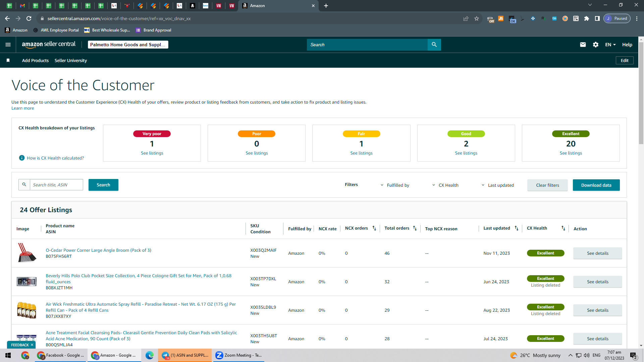The height and width of the screenshot is (362, 644).
Task: See listings under Good
Action: pyautogui.click(x=466, y=153)
